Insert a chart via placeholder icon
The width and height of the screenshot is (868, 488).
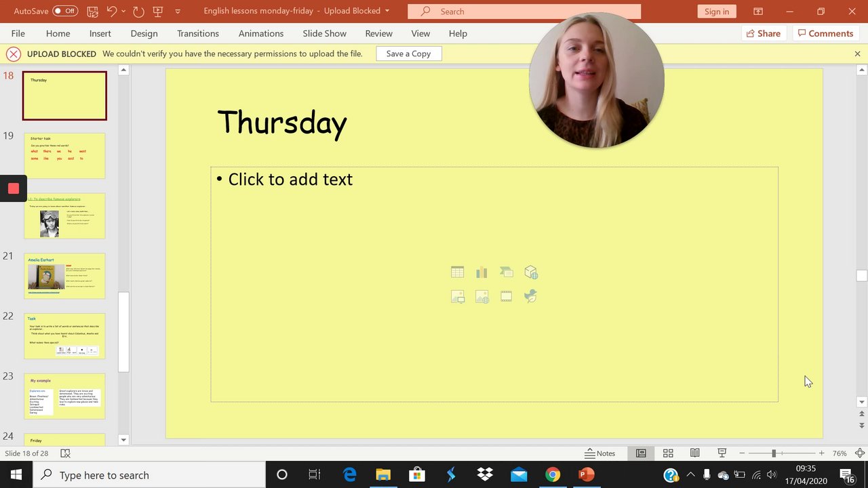coord(482,272)
